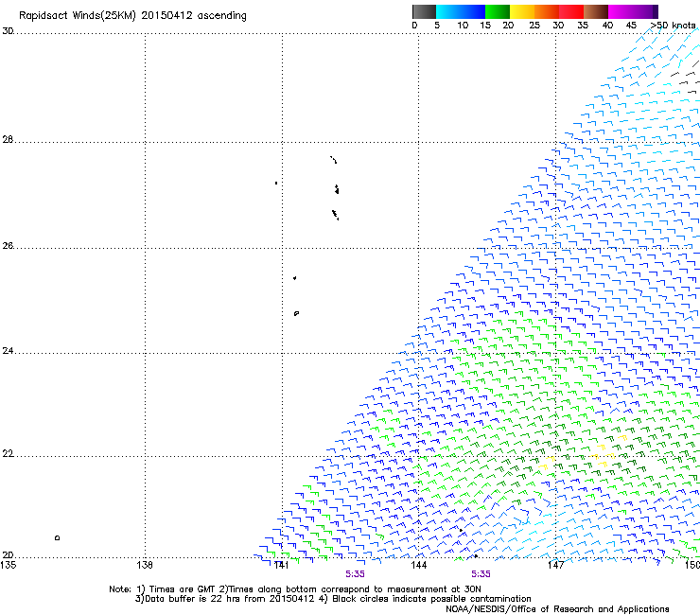Click the '10' label under color bar
Image resolution: width=700 pixels, height=615 pixels.
point(463,26)
